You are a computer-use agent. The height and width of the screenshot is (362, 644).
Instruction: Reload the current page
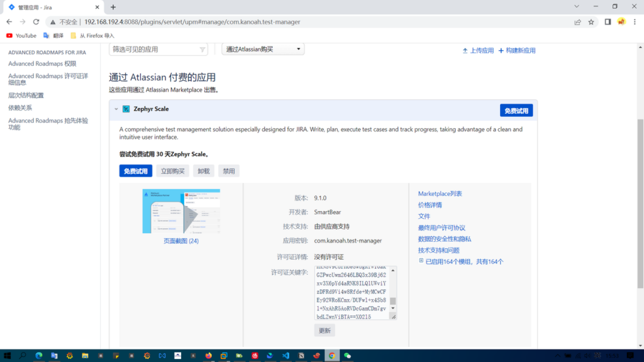tap(36, 21)
